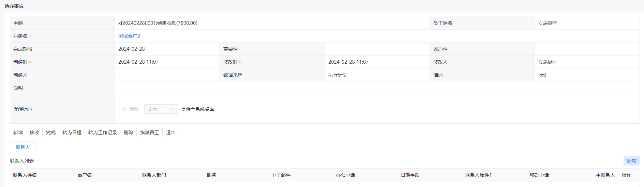
Task: Open the 2 天 reminder dropdown
Action: point(161,109)
